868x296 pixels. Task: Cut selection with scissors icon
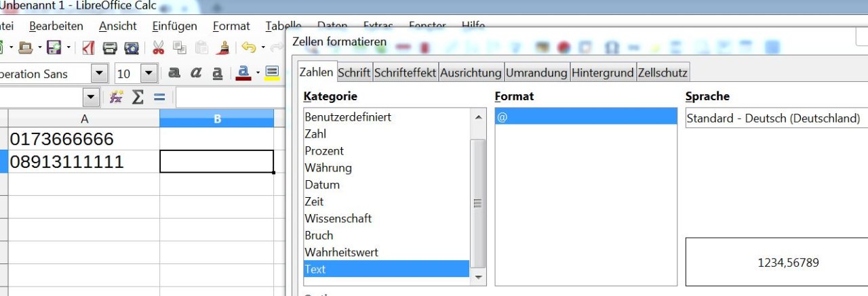click(158, 48)
